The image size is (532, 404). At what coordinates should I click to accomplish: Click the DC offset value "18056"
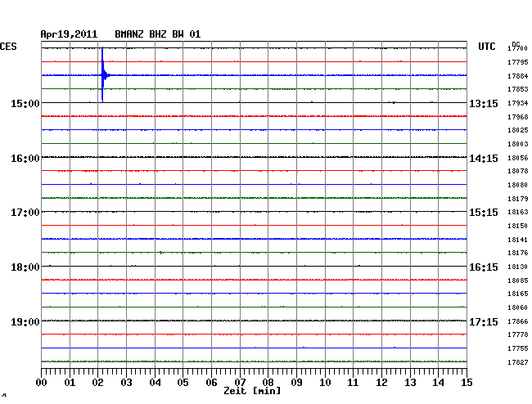click(518, 158)
